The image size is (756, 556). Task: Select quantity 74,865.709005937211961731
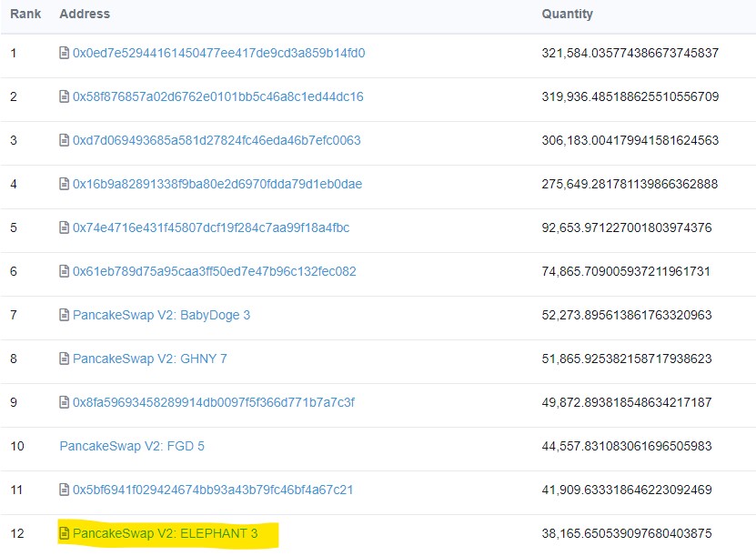point(626,271)
